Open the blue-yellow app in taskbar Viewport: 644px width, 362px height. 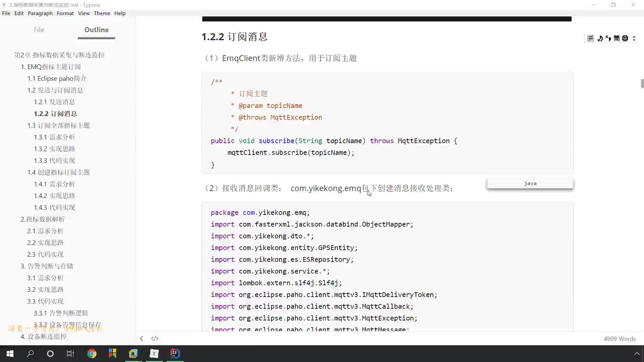click(133, 354)
